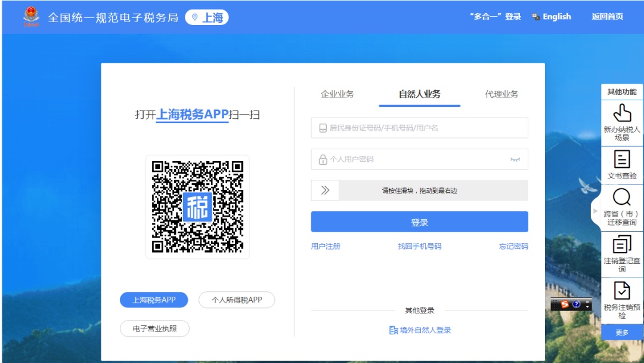The image size is (644, 363).
Task: Switch to the 企业业务 tab
Action: point(337,94)
